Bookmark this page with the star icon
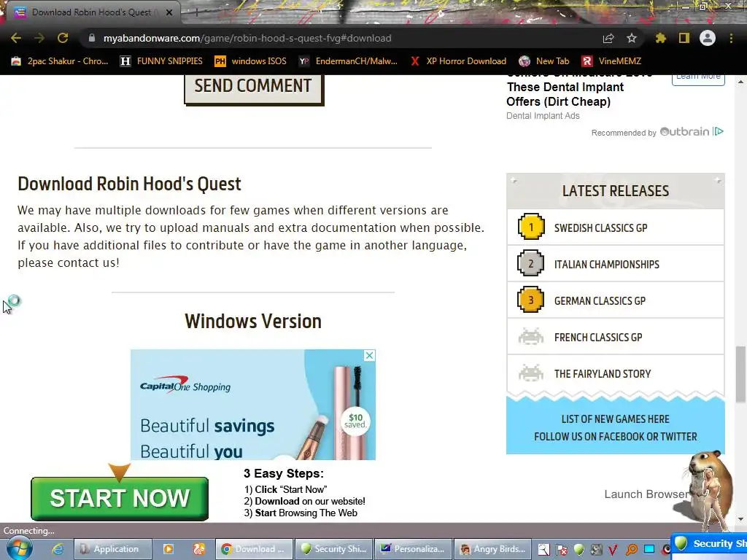 (631, 38)
